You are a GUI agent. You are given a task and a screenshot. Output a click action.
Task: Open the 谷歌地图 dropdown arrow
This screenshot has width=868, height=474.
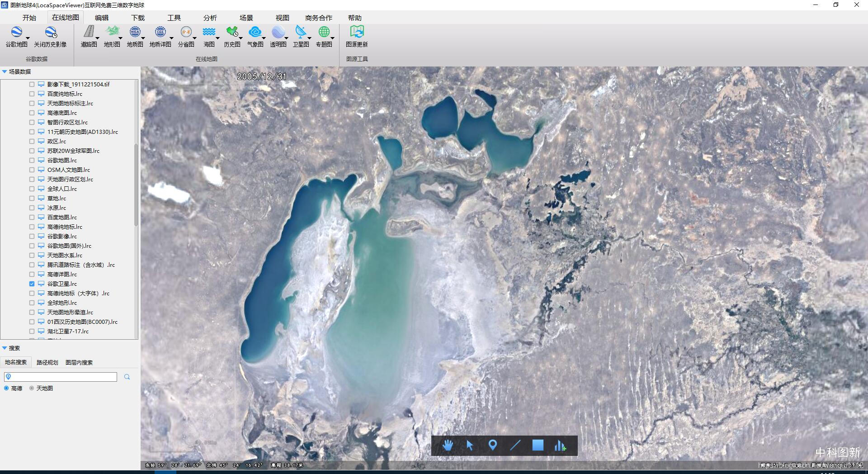pyautogui.click(x=28, y=38)
